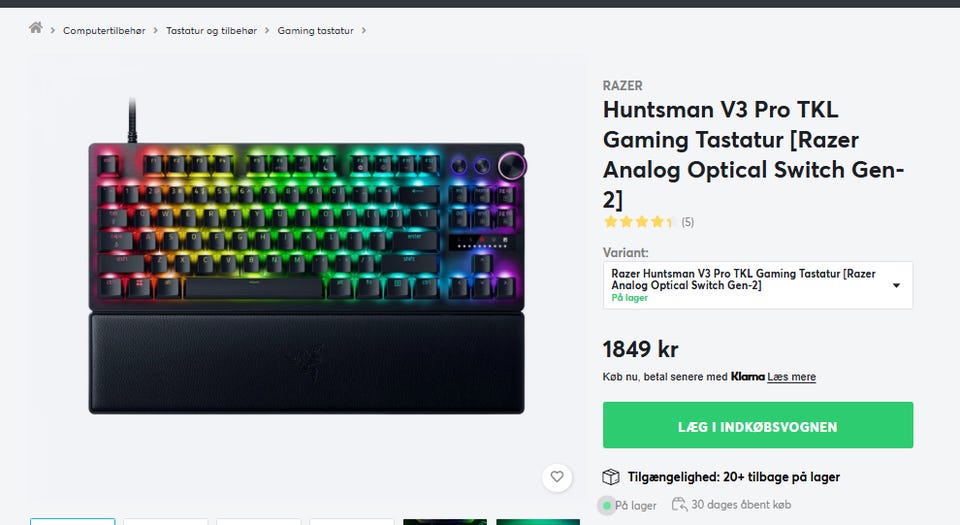
Task: Select the first thumbnail with blue border
Action: pyautogui.click(x=72, y=521)
